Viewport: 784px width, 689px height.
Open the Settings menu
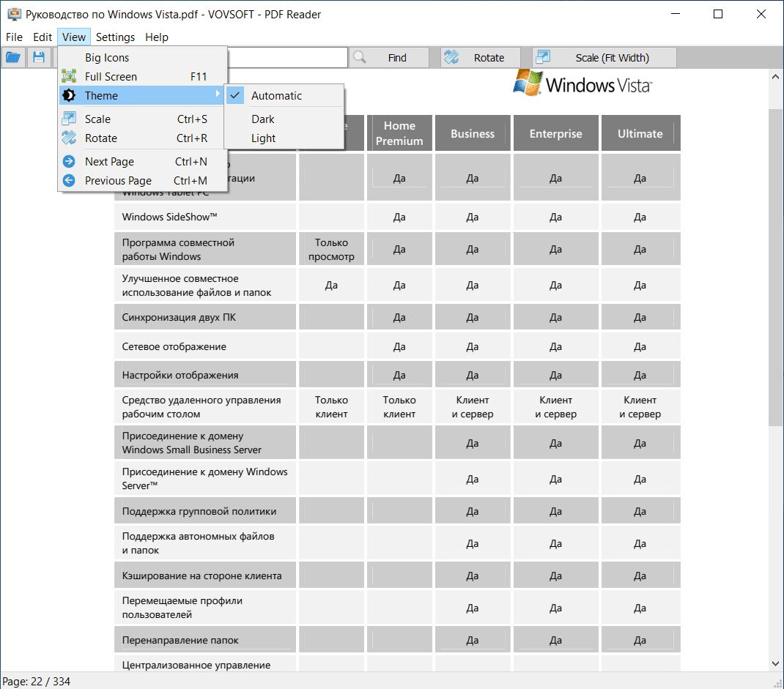115,37
